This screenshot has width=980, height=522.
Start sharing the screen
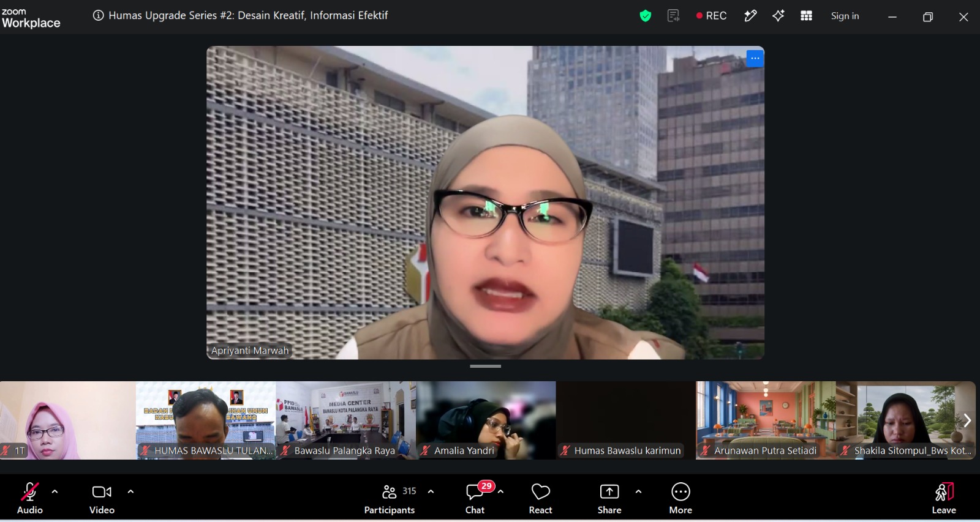[609, 499]
